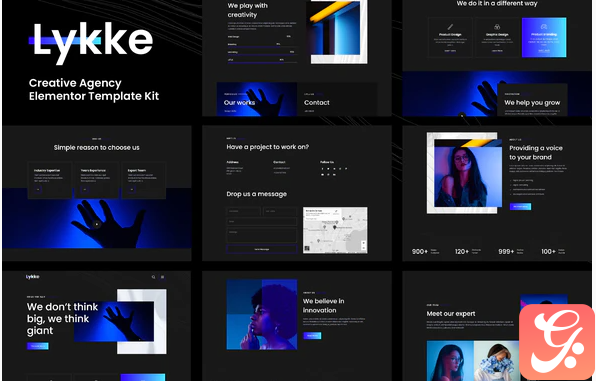The image size is (596, 381).
Task: Click the 900+ statistic
Action: pyautogui.click(x=420, y=251)
